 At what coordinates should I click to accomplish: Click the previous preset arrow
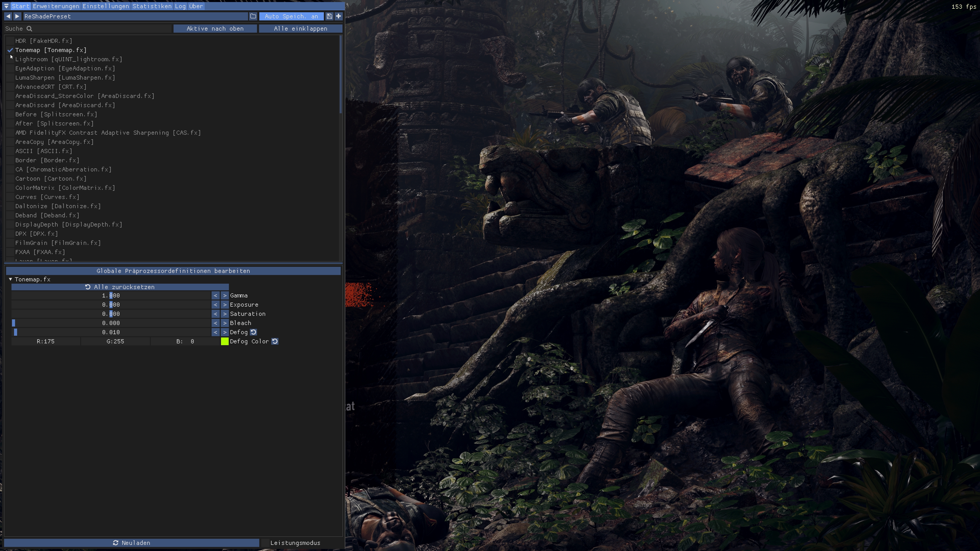[x=8, y=16]
